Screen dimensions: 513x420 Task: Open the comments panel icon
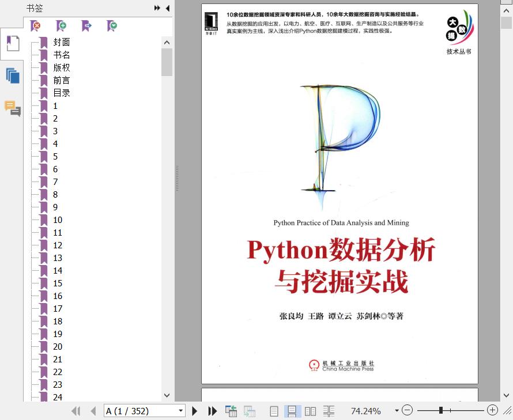[13, 108]
